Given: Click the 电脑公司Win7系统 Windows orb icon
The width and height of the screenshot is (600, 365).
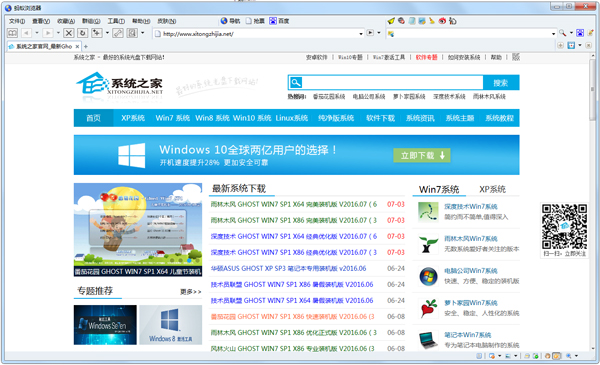Looking at the screenshot, I should (x=428, y=276).
